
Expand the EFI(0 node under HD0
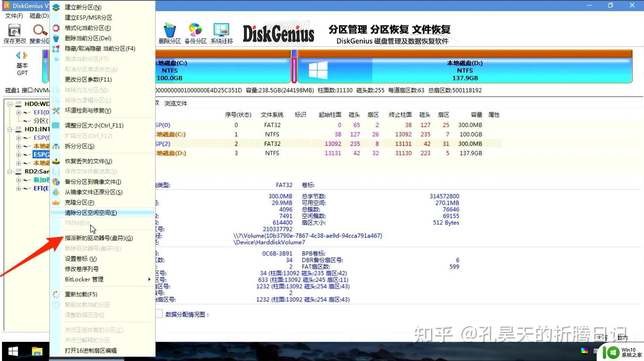pos(18,113)
